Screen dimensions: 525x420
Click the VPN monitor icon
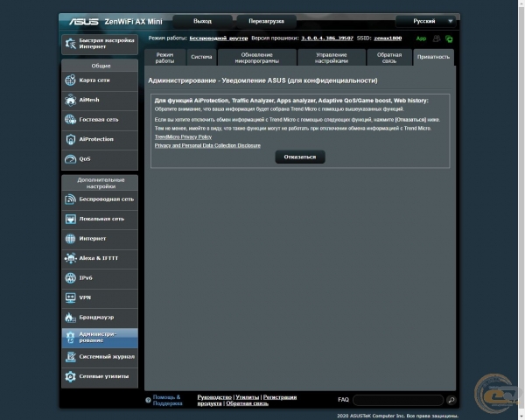tap(70, 297)
